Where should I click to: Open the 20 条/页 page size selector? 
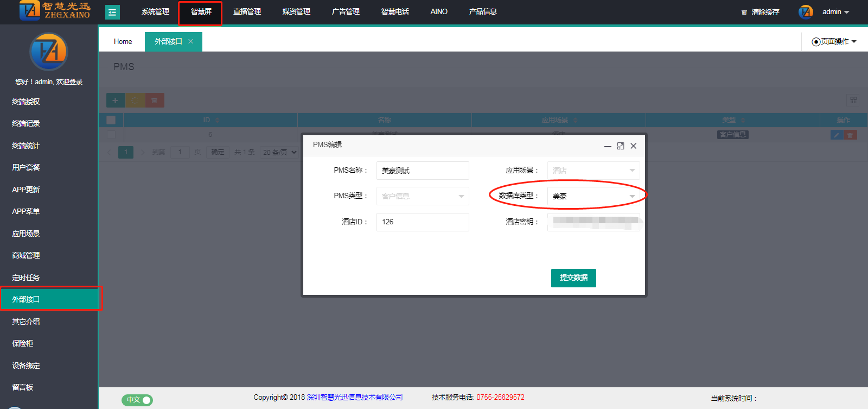279,152
